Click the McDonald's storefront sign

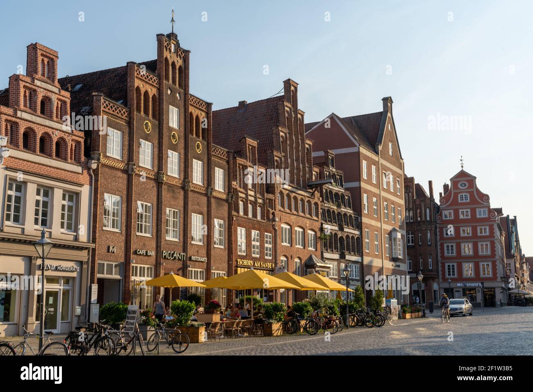click(469, 285)
